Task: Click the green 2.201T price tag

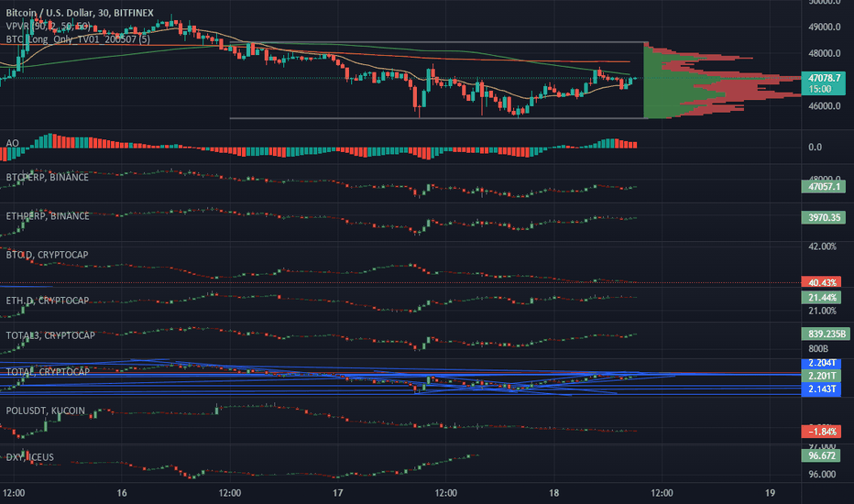Action: (x=821, y=376)
